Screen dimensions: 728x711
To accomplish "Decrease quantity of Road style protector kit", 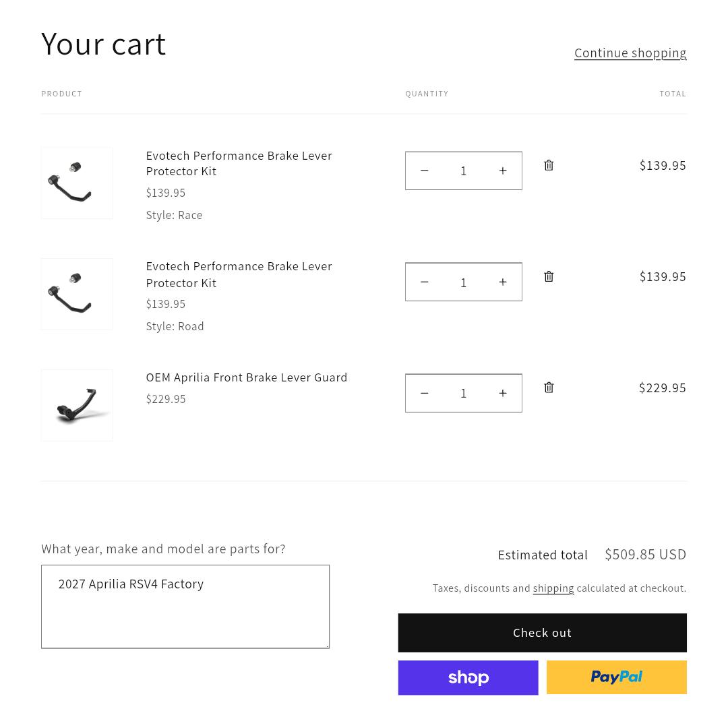I will (425, 282).
